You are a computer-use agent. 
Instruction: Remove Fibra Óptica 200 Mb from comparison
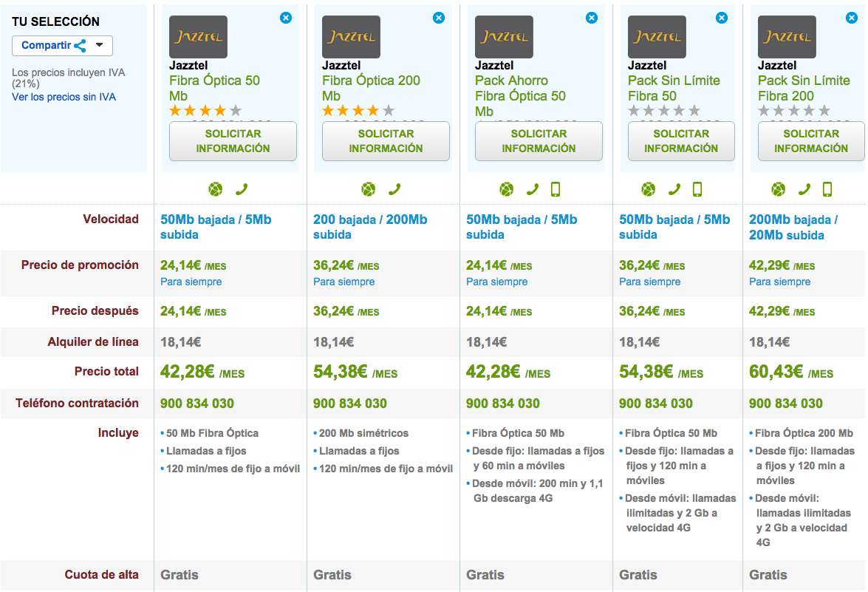438,18
